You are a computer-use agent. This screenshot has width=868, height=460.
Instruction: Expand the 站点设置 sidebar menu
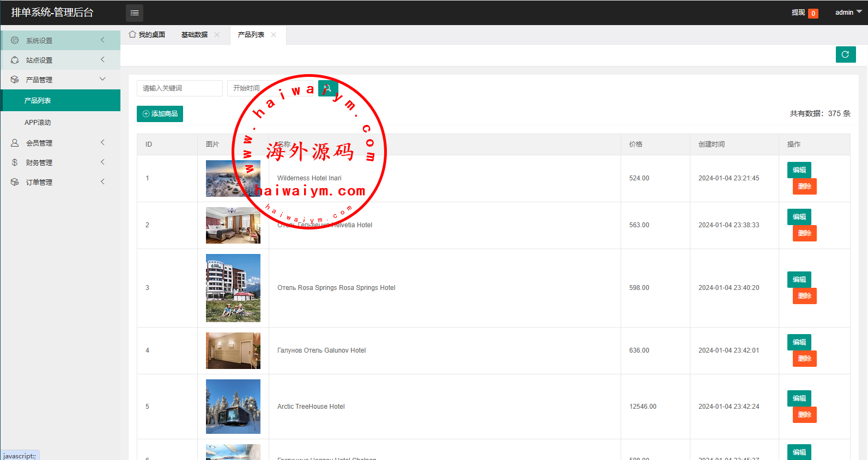60,60
